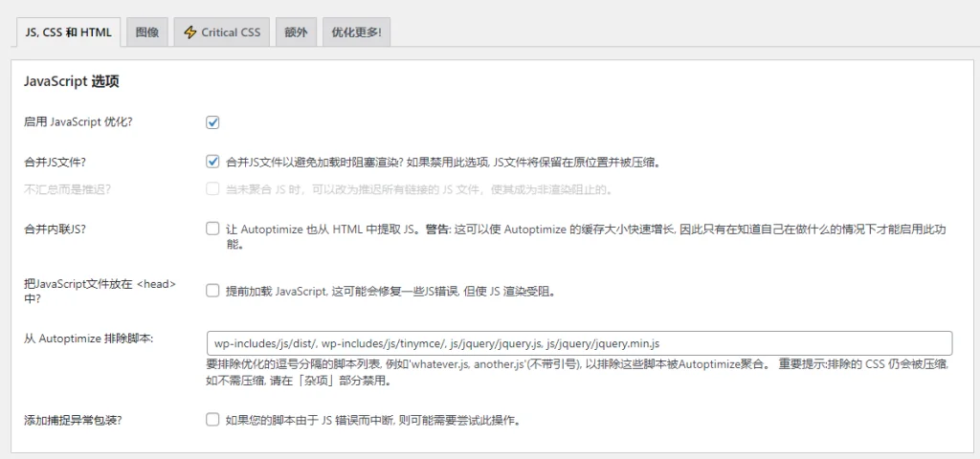
Task: Click the JavaScript 选项 heading
Action: (x=71, y=82)
